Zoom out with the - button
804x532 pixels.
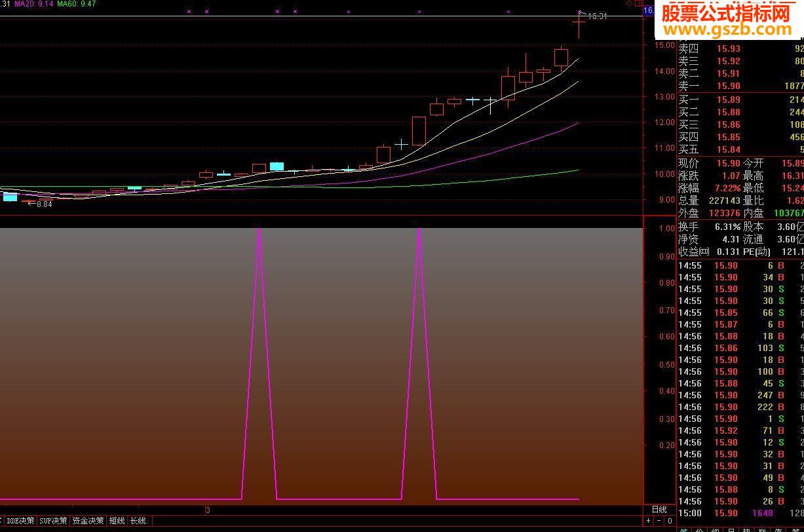[659, 521]
